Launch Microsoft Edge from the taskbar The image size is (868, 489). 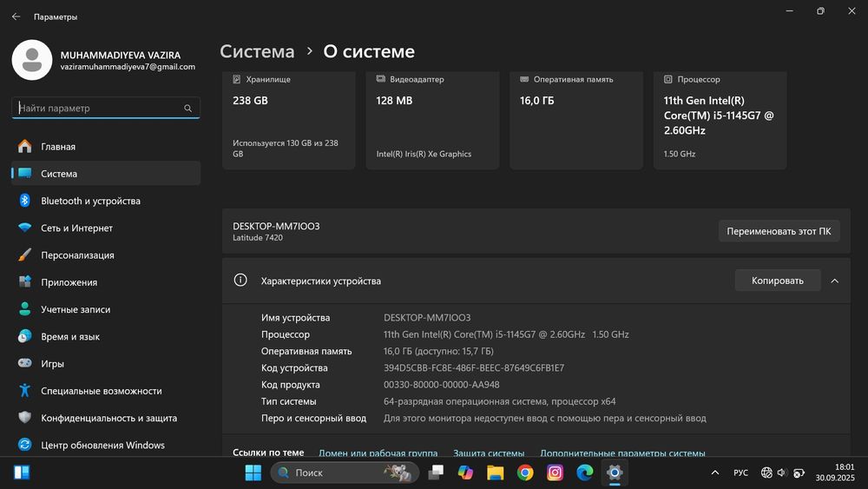tap(584, 472)
